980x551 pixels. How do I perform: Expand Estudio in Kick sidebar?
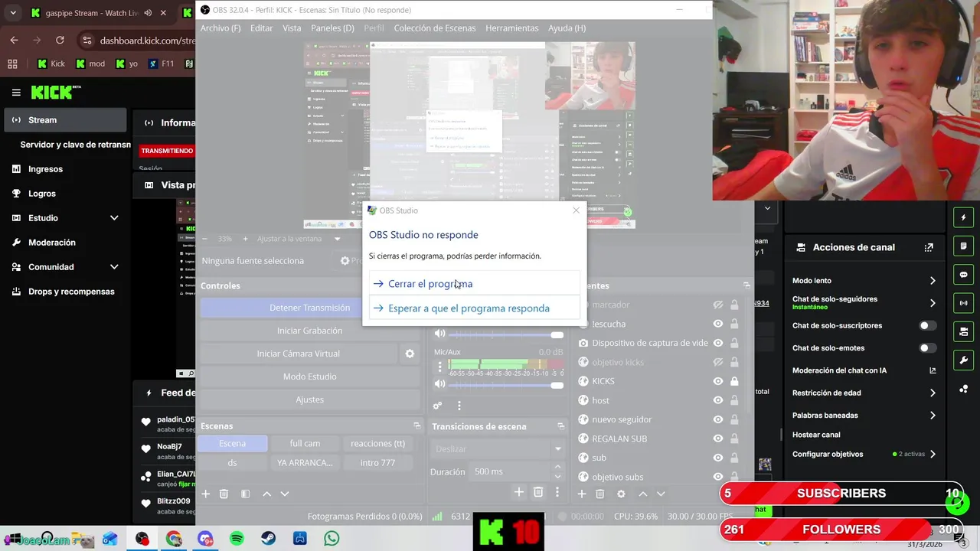(114, 218)
